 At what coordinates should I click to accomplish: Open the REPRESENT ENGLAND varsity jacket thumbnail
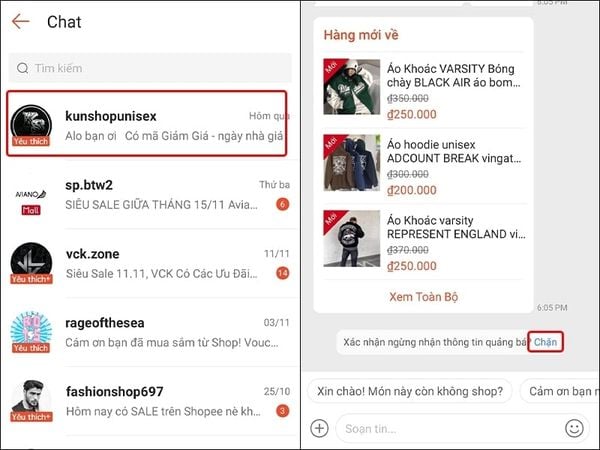coord(352,238)
